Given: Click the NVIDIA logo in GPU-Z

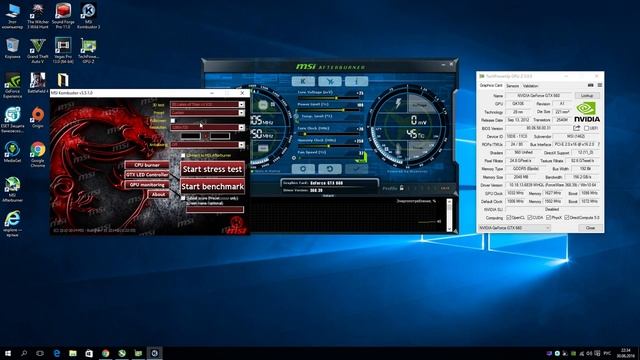Looking at the screenshot, I should click(x=587, y=112).
